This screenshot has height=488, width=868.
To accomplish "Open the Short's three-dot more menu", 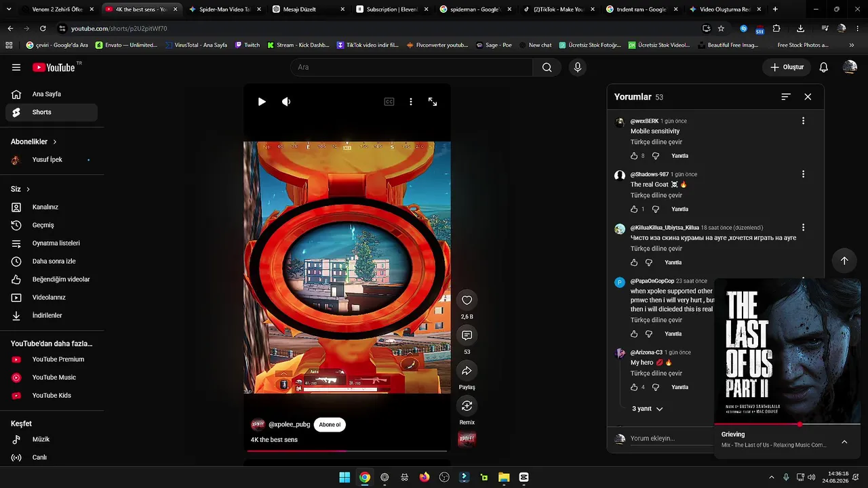I will pos(410,102).
